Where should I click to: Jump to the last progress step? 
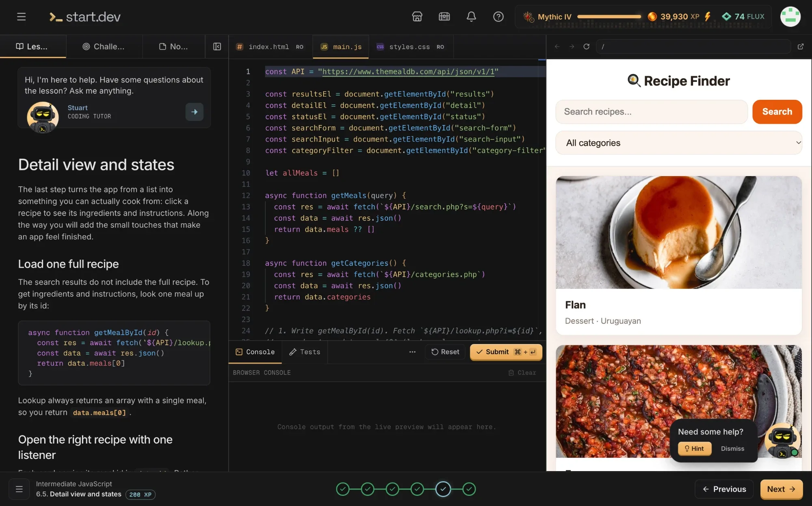tap(469, 489)
